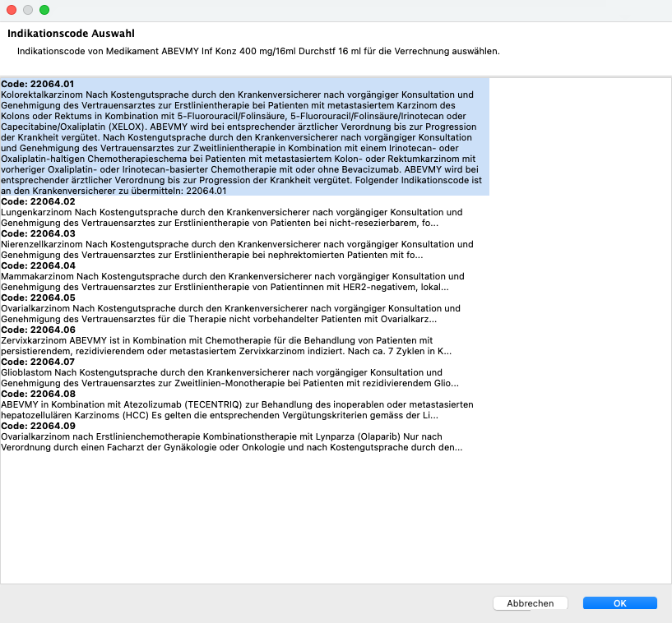Viewport: 672px width, 623px height.
Task: Pick Code: 22064.07 Glioblastom entry
Action: tap(245, 372)
